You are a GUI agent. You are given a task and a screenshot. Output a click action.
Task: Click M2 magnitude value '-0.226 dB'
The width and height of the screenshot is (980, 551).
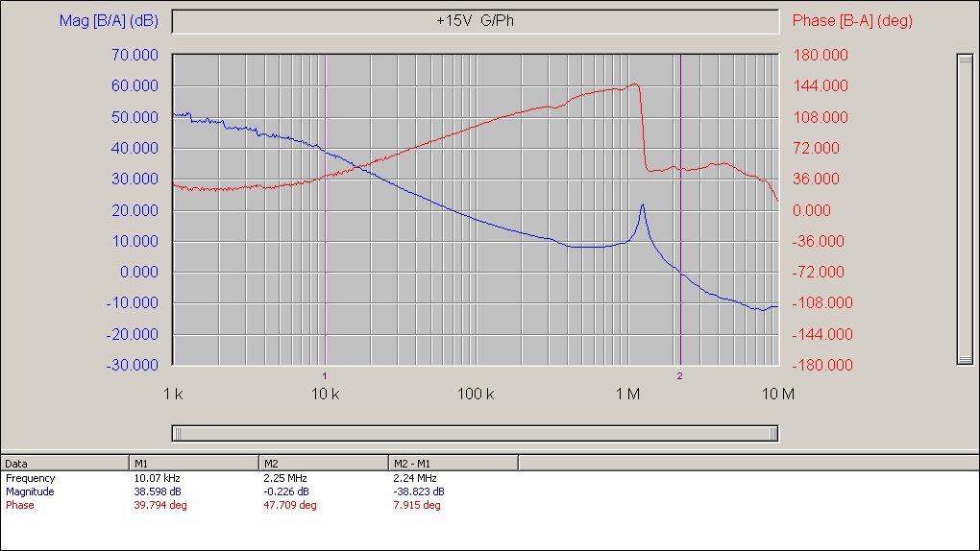coord(286,491)
